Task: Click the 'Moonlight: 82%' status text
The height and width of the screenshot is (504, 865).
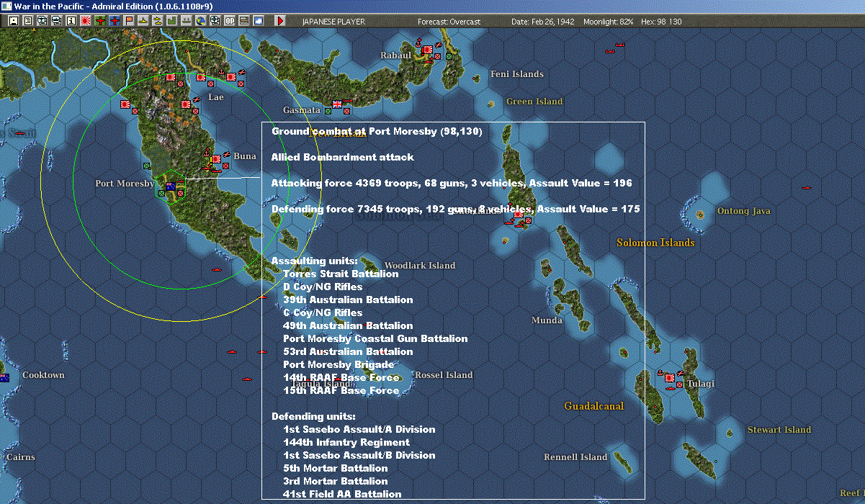Action: point(609,22)
